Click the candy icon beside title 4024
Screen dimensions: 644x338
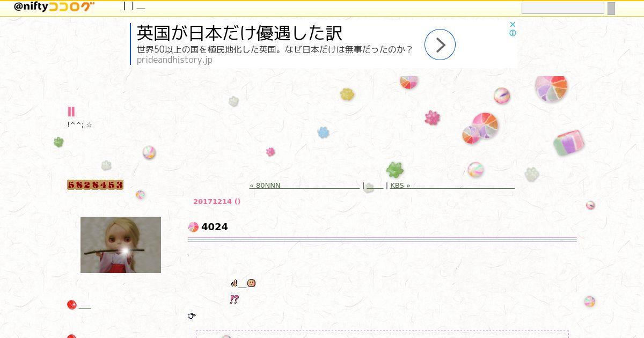pyautogui.click(x=193, y=227)
